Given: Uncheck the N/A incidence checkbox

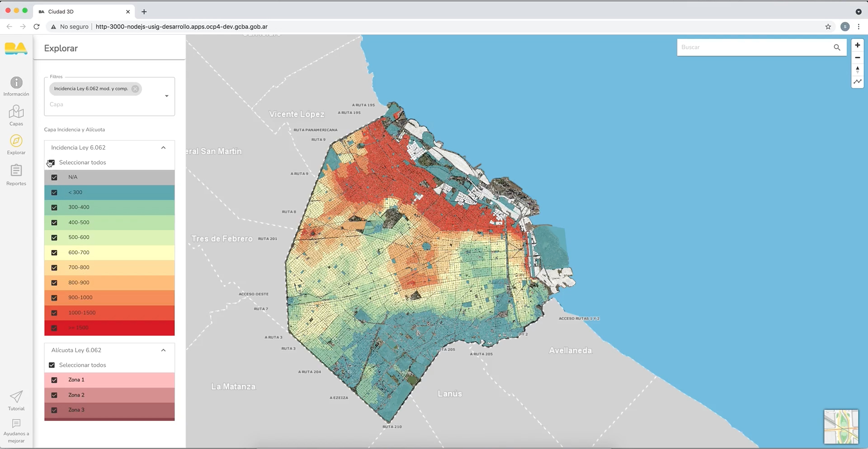Looking at the screenshot, I should [54, 177].
